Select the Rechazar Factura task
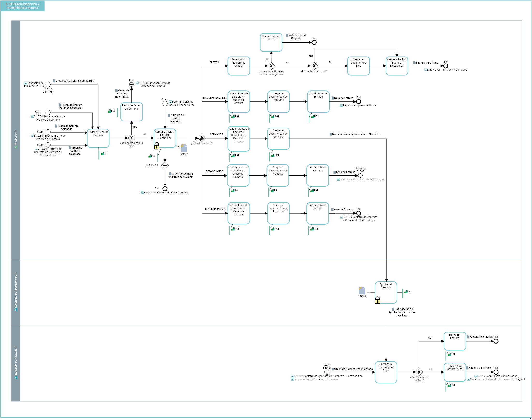Image resolution: width=532 pixels, height=420 pixels. [454, 341]
